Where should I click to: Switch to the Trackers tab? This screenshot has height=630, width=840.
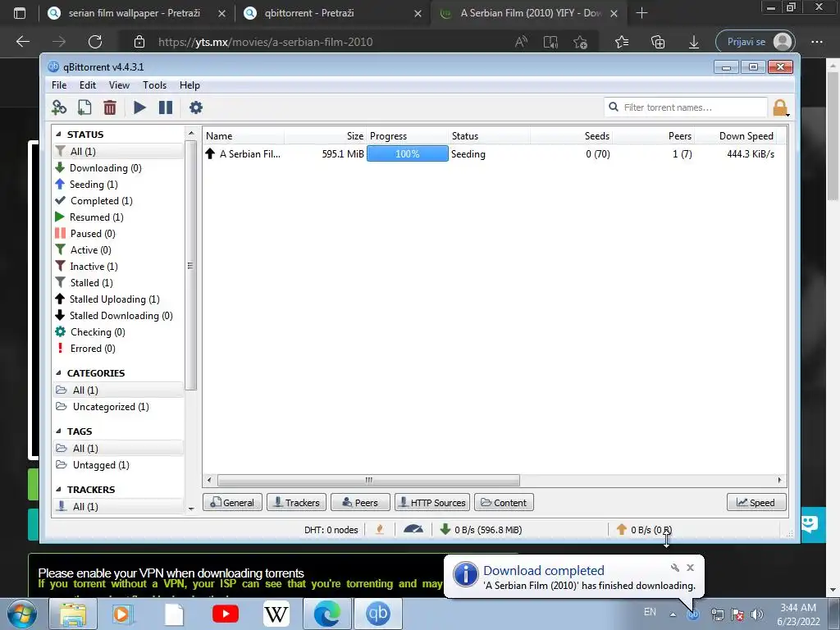296,503
